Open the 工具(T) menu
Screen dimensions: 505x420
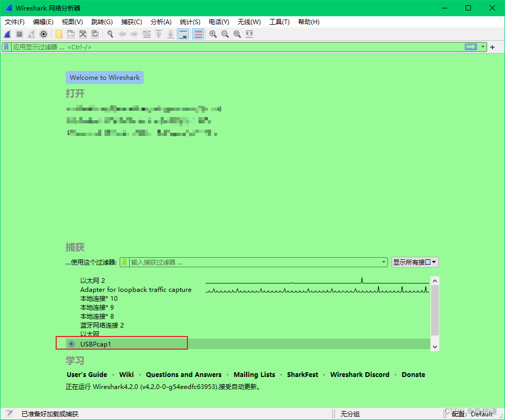coord(280,22)
